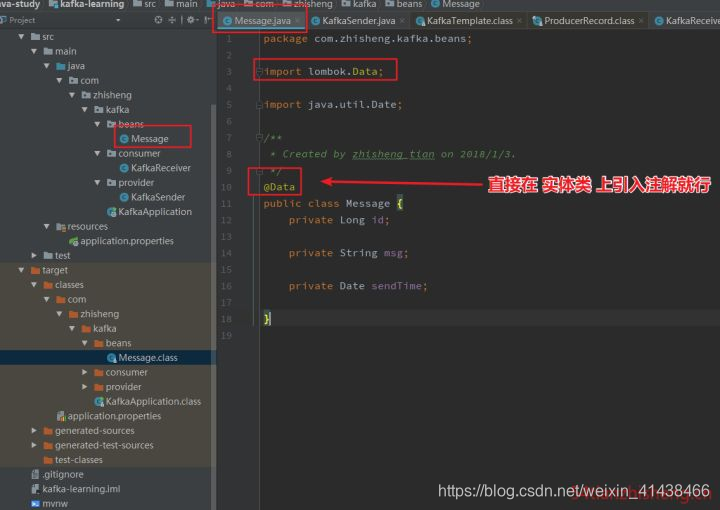Collapse the provider package under src
The height and width of the screenshot is (510, 720).
[97, 183]
